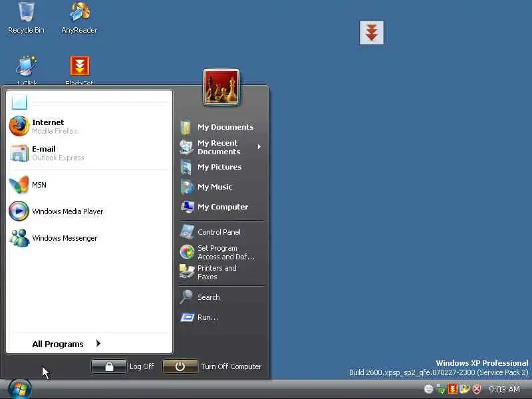Open Search from start menu

(221, 297)
